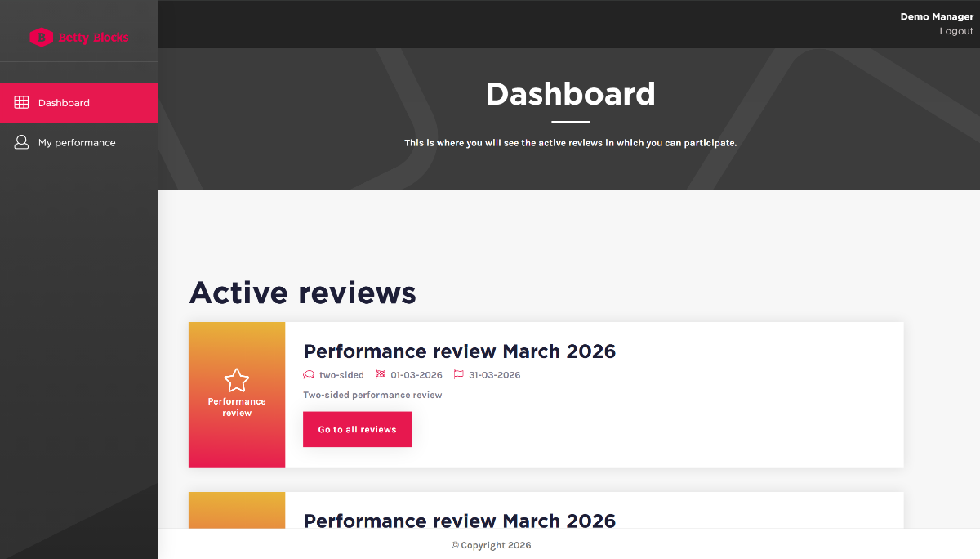Viewport: 980px width, 559px height.
Task: Select My performance in the sidebar
Action: (x=77, y=142)
